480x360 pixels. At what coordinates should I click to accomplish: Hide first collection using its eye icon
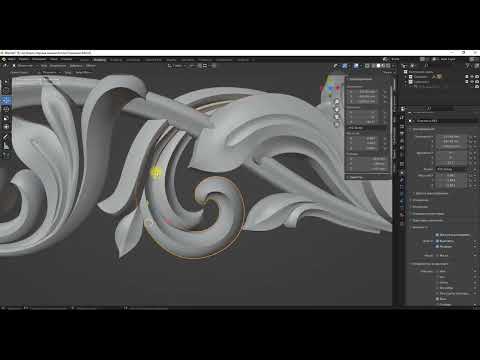point(472,77)
